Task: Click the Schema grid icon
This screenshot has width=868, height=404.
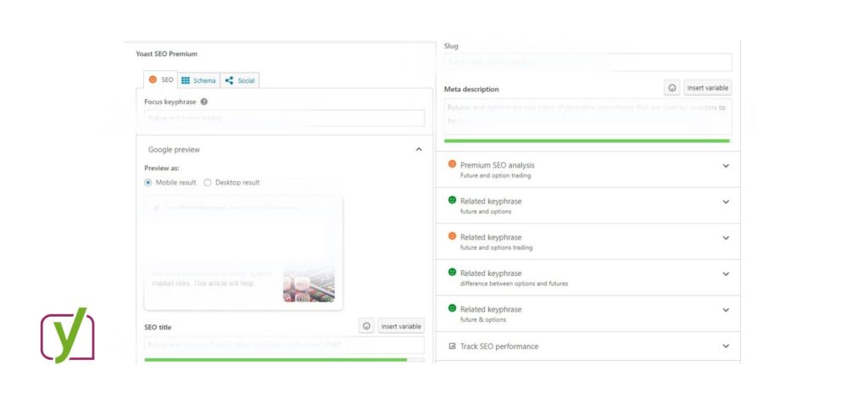Action: click(x=186, y=80)
